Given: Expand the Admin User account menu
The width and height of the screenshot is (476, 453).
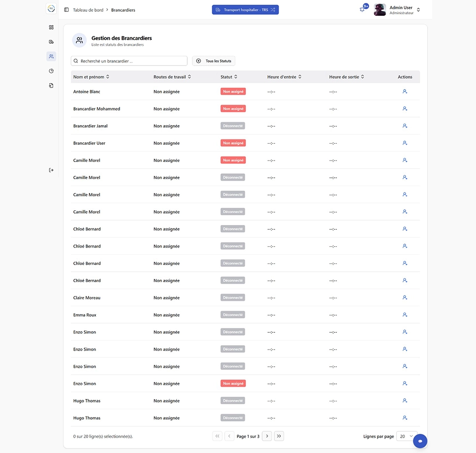Looking at the screenshot, I should [x=418, y=10].
